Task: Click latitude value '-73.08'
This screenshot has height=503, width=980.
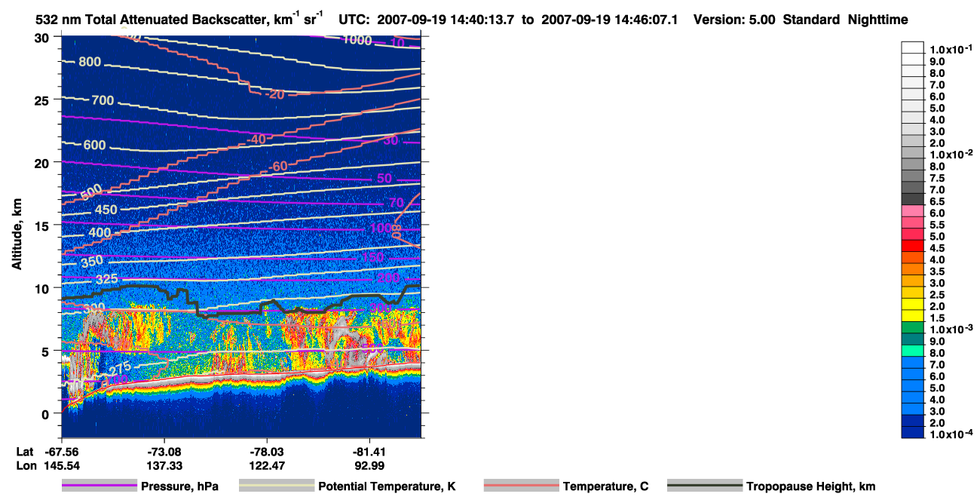Action: (x=164, y=451)
